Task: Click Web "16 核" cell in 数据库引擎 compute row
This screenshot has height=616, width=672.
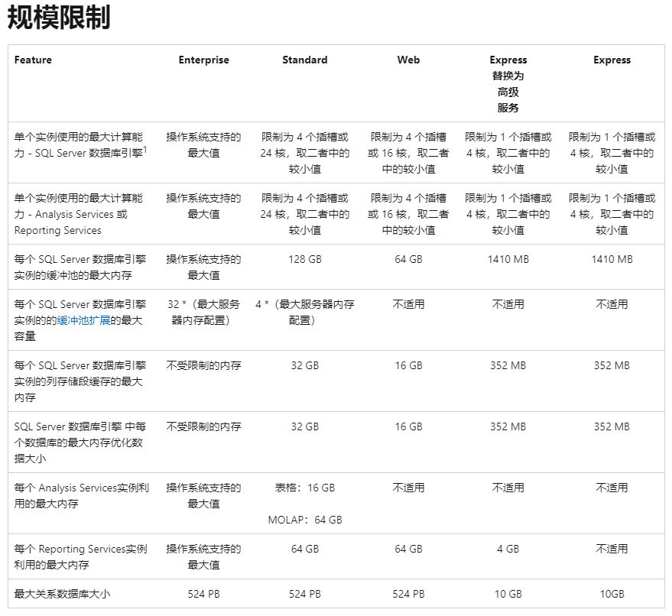Action: coord(408,153)
